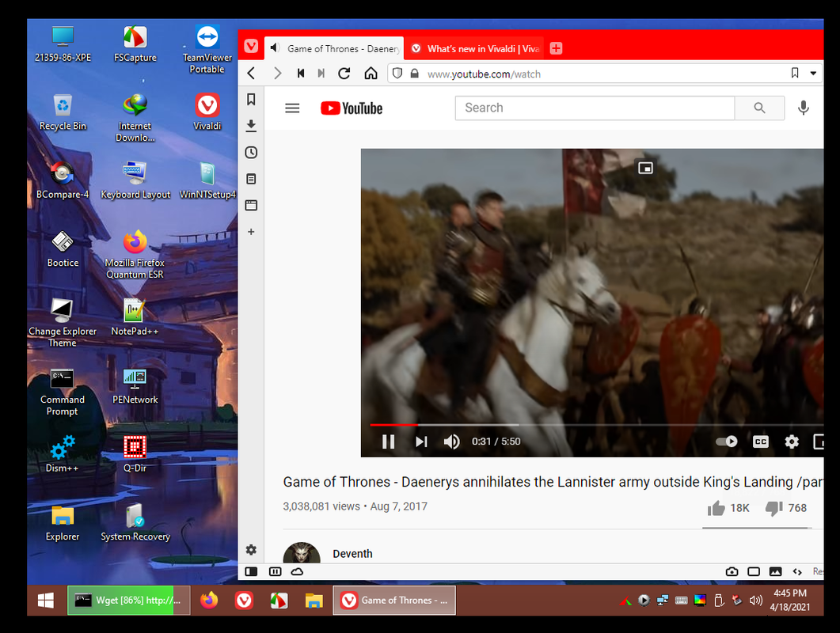Open the Deventh channel name

tap(352, 554)
